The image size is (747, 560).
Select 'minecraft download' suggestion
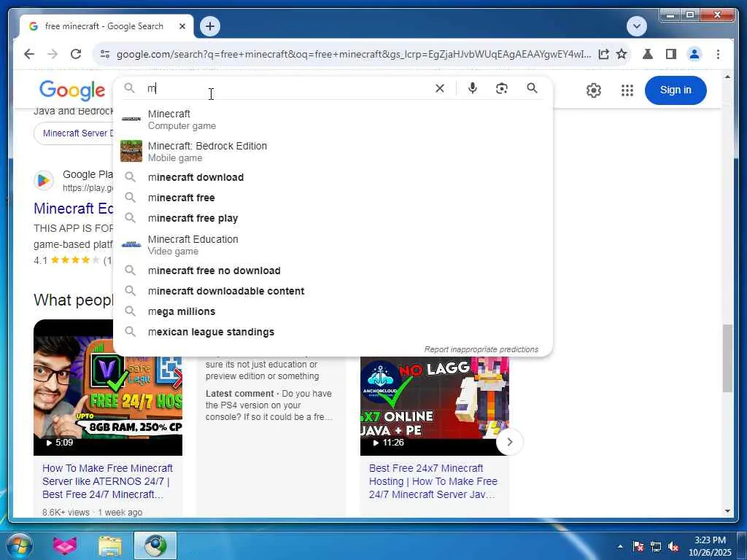pos(333,177)
